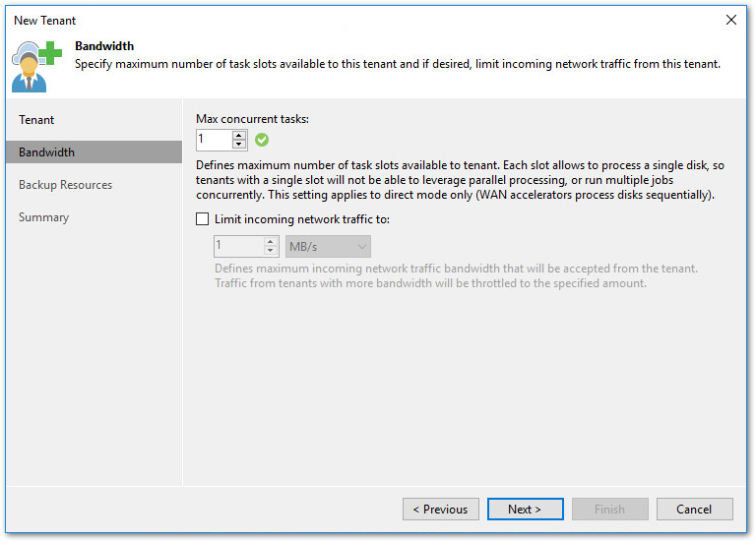Click the network traffic limit value field

237,246
